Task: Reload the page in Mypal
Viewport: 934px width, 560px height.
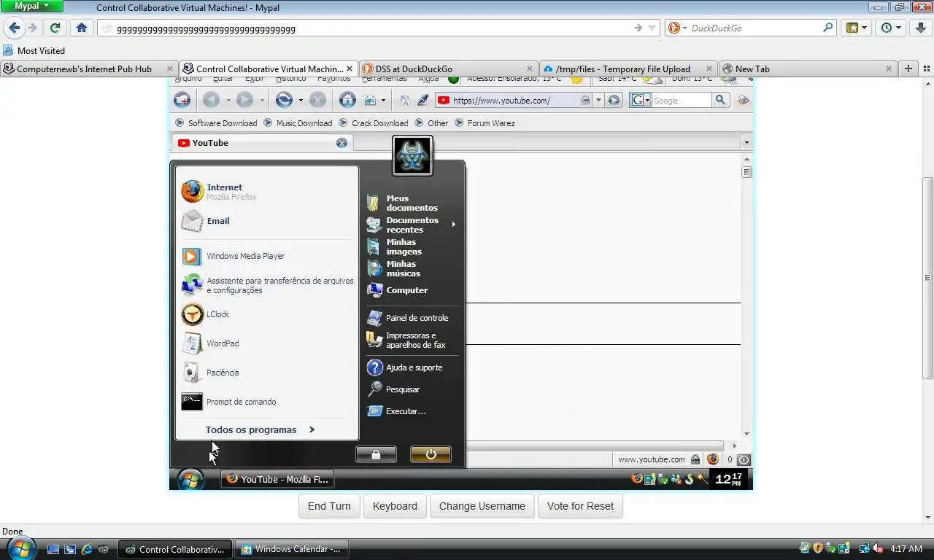Action: click(55, 28)
